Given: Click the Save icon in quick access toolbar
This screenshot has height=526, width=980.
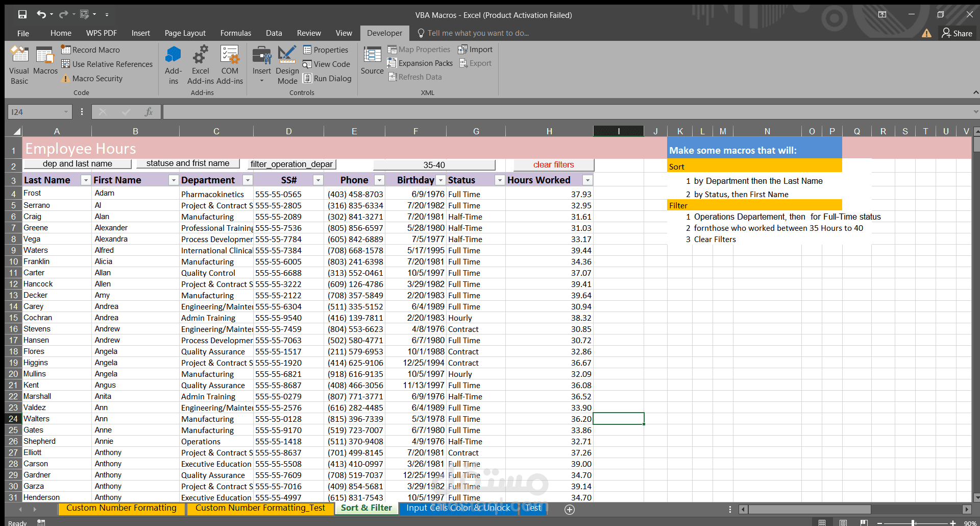Looking at the screenshot, I should click(x=22, y=14).
